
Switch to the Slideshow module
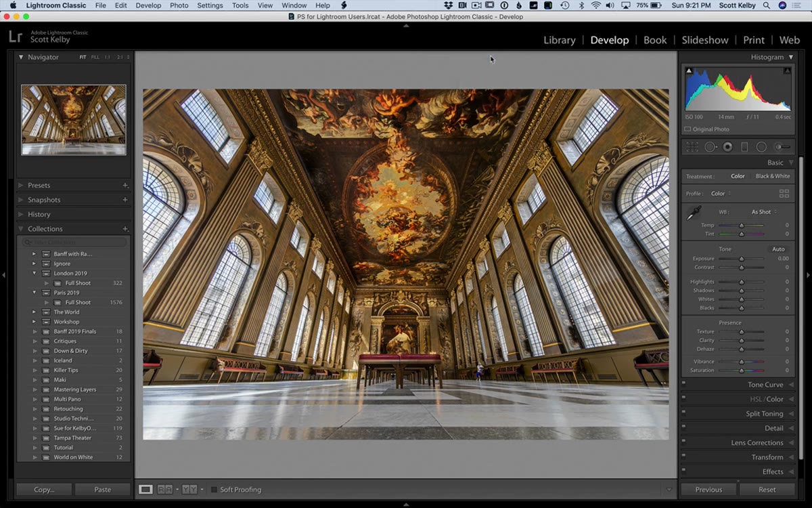705,40
